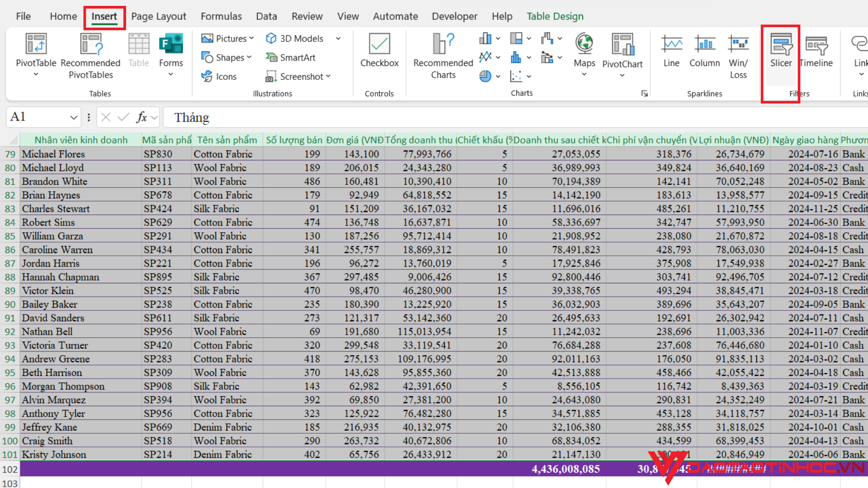Insert a Win/Loss sparkline
The image size is (868, 488).
click(x=738, y=55)
